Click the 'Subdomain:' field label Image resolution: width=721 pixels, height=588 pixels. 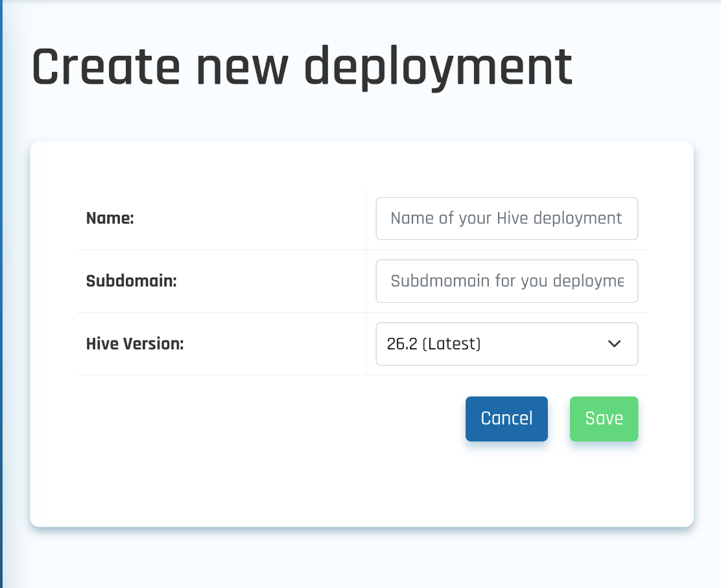[x=131, y=281]
